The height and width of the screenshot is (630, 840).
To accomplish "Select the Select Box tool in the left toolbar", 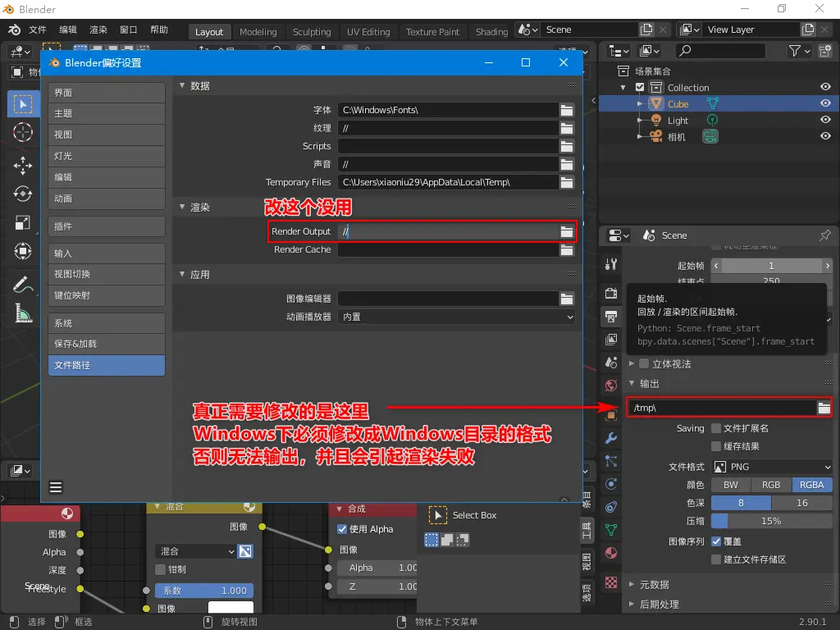I will pyautogui.click(x=22, y=104).
